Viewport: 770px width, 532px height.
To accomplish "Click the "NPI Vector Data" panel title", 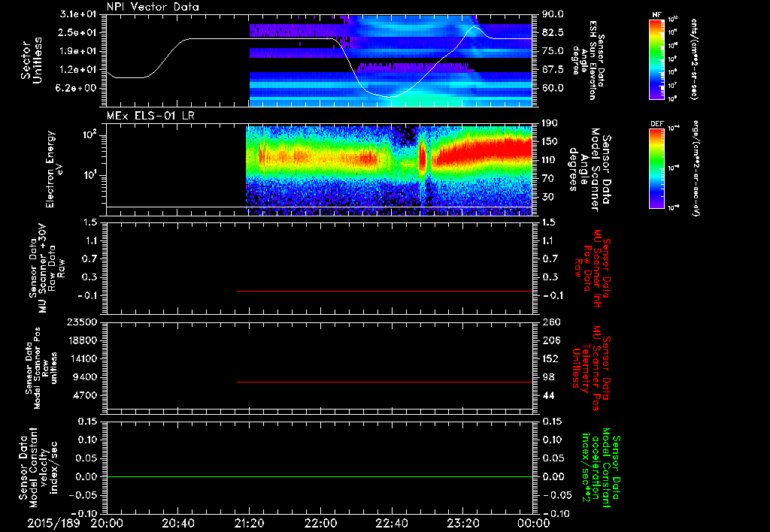I will [153, 7].
